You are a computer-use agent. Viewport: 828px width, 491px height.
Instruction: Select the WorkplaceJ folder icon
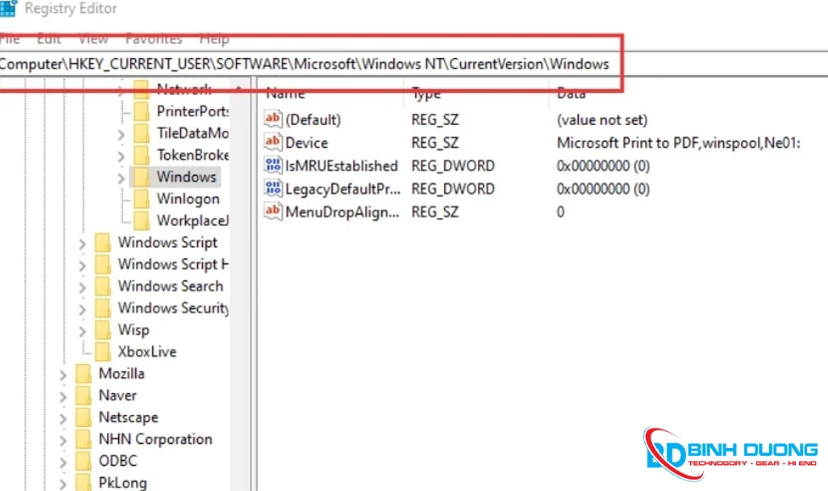pos(142,221)
